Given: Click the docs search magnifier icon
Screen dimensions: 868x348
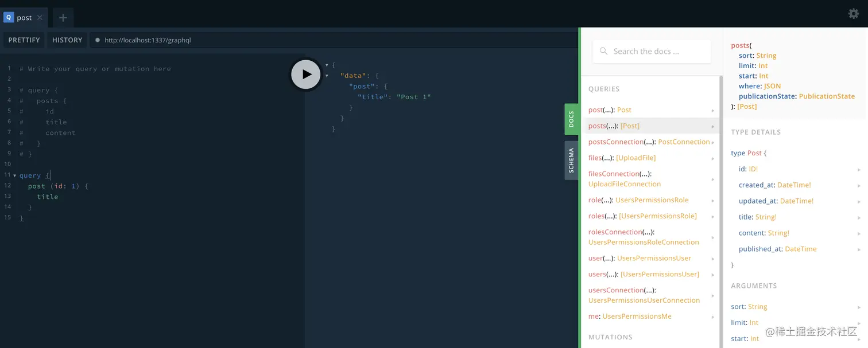Looking at the screenshot, I should 603,51.
